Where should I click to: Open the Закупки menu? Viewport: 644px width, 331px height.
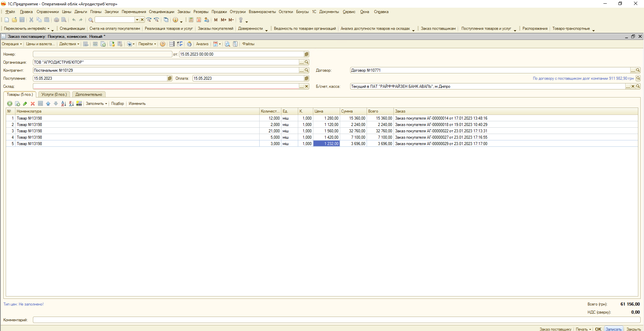coord(111,12)
